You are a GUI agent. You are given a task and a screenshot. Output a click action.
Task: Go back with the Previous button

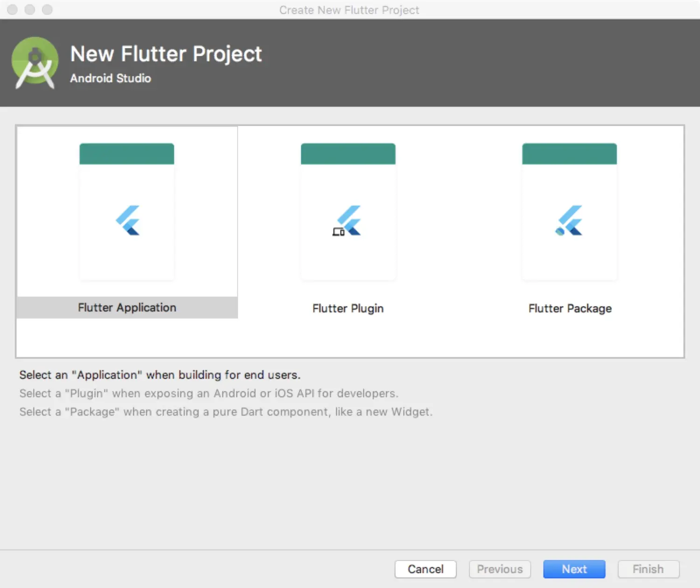click(x=500, y=569)
